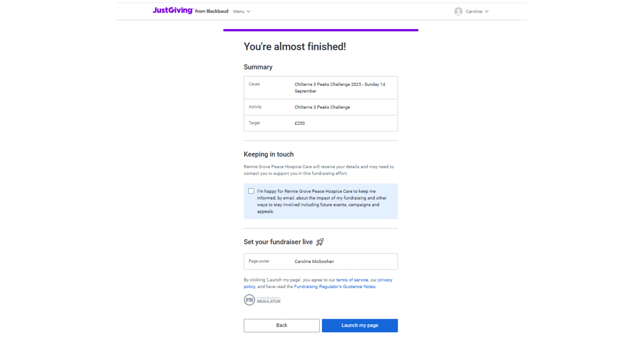Screen dimensions: 644x339
Task: Open the Menu dropdown
Action: (242, 11)
